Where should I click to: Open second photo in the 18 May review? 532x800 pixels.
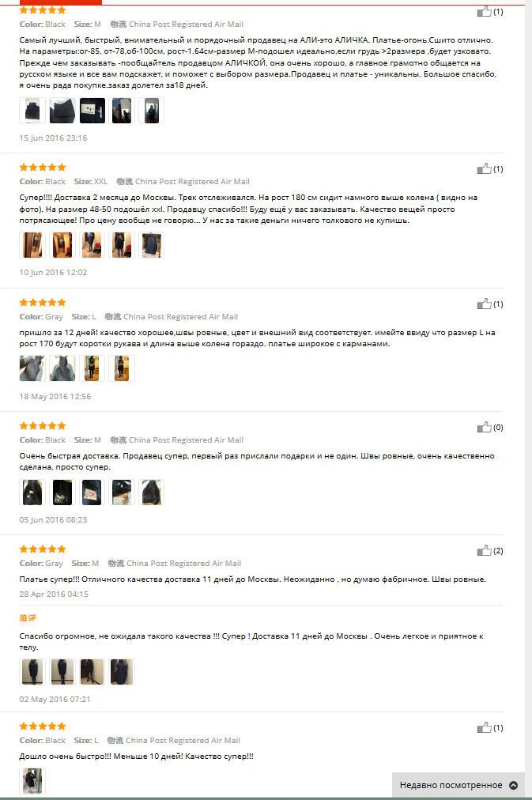[x=62, y=368]
